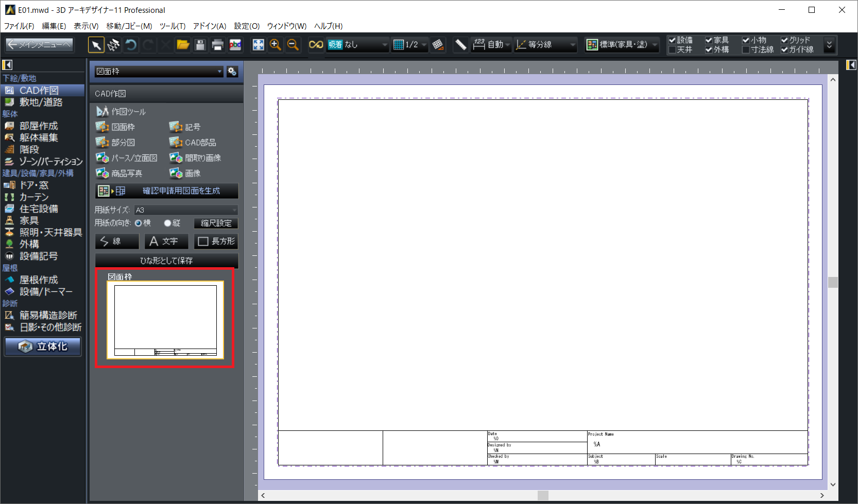Open the ファイル(F) menu
Viewport: 858px width, 504px height.
pyautogui.click(x=19, y=26)
